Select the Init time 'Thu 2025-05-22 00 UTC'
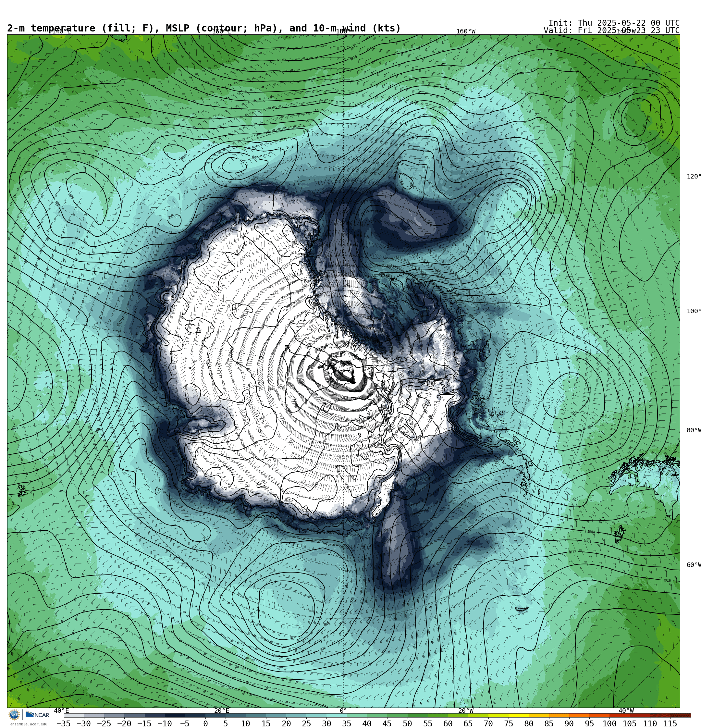 click(x=629, y=23)
